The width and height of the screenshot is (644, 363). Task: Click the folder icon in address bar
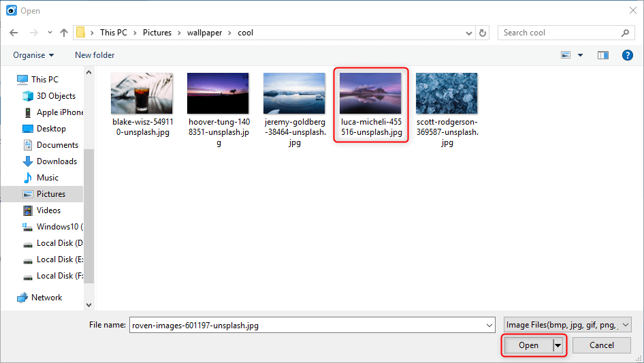pos(80,32)
